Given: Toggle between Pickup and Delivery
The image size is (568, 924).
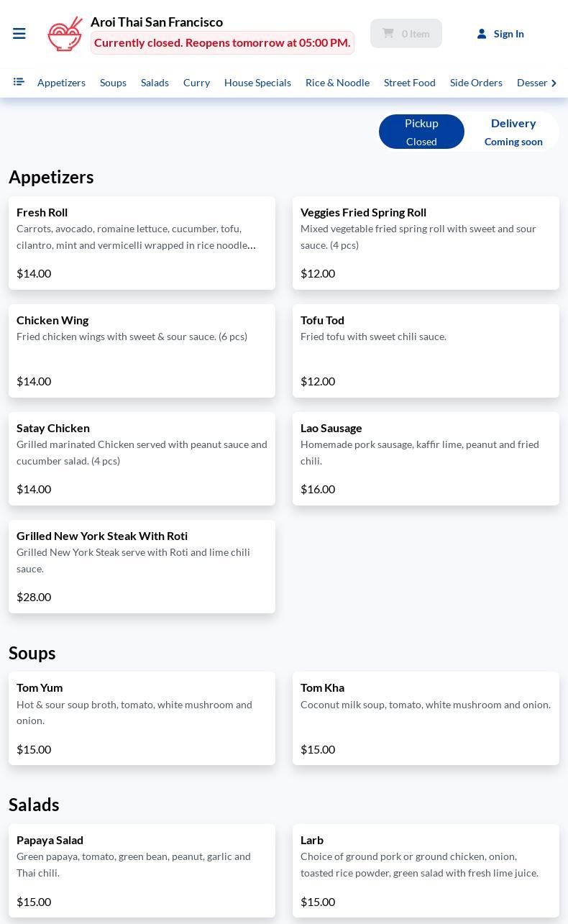Looking at the screenshot, I should (x=467, y=132).
